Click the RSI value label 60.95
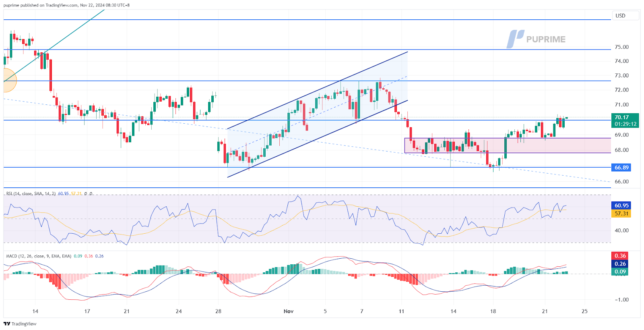The height and width of the screenshot is (330, 644). (x=621, y=205)
